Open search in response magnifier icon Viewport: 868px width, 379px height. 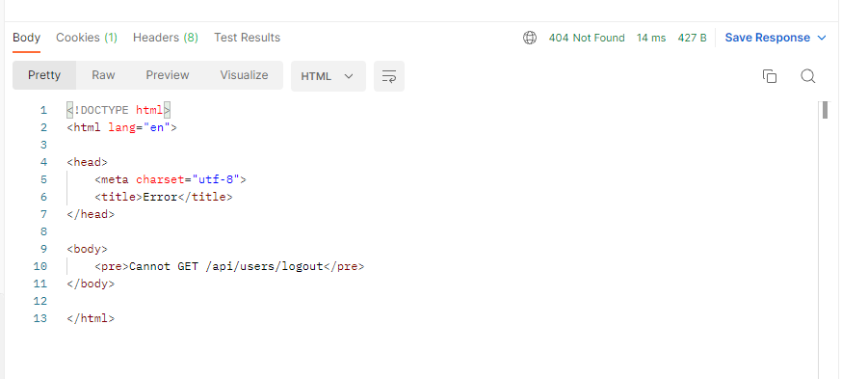coord(807,76)
